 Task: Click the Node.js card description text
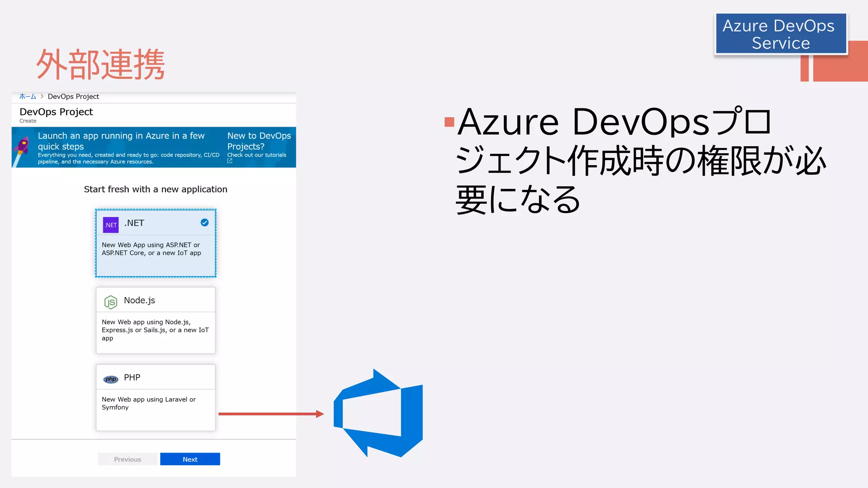pos(155,330)
